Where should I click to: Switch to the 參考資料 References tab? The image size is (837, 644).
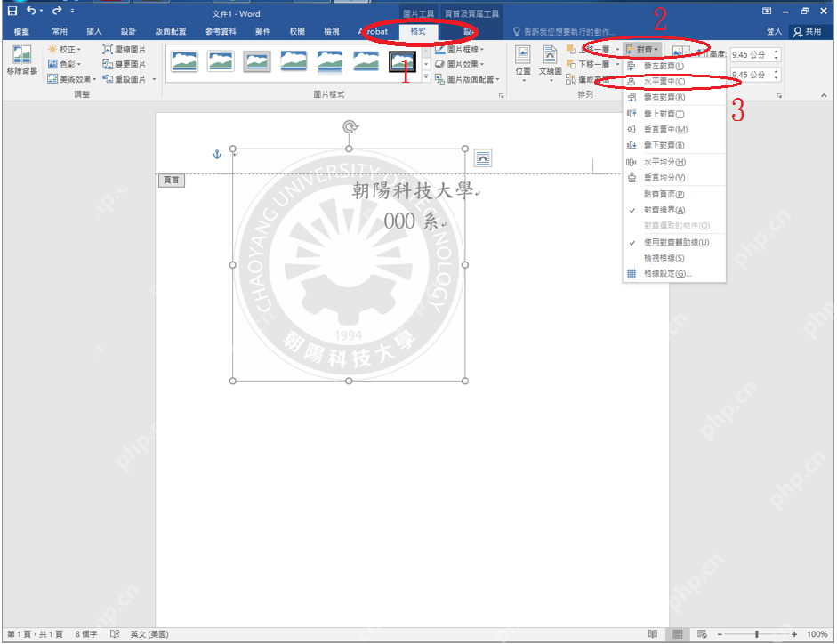coord(221,31)
